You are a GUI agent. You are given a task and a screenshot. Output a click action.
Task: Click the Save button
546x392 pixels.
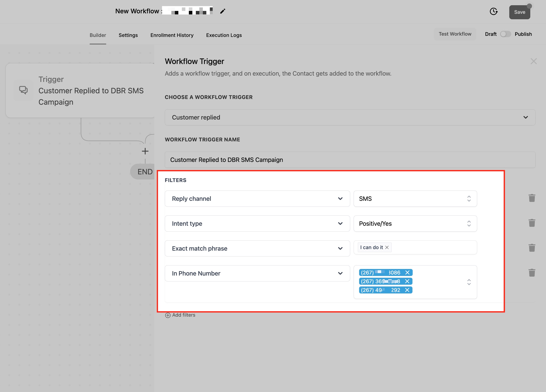click(x=519, y=12)
